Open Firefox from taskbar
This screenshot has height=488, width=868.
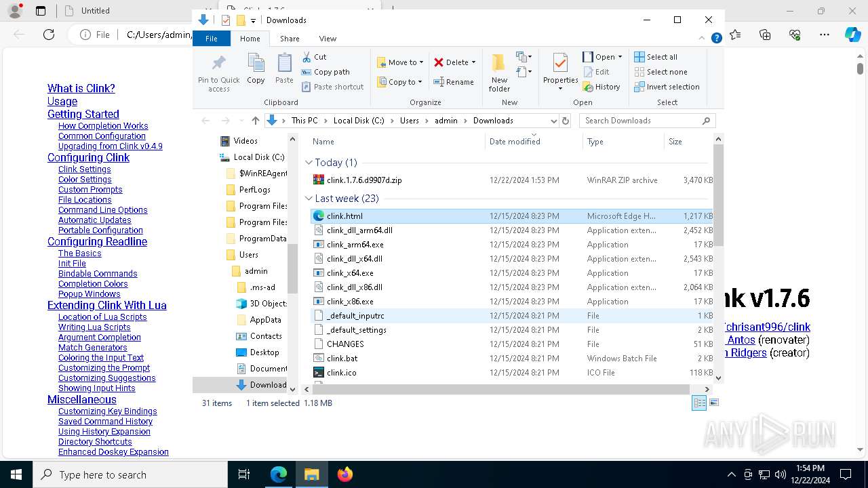[345, 474]
